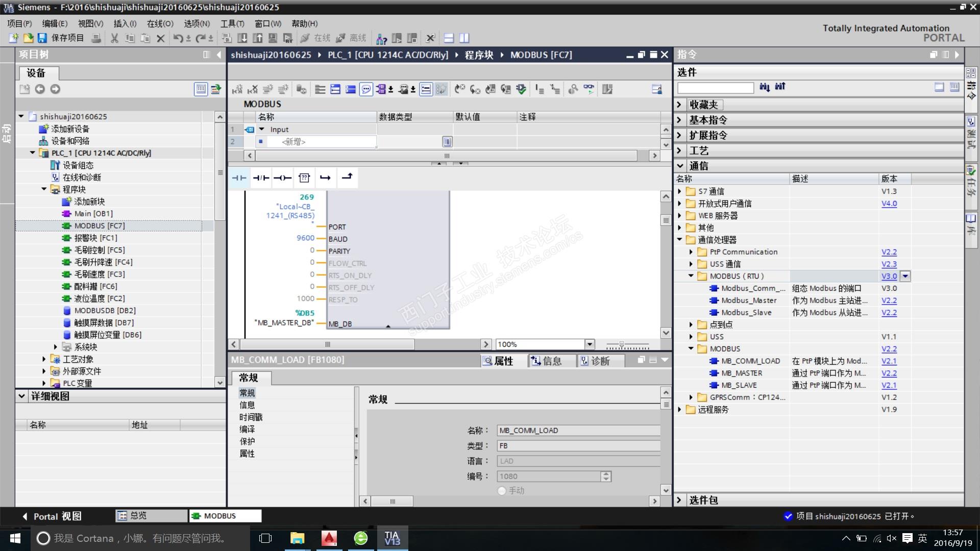Click the save project (保存项目) button
This screenshot has height=551, width=980.
(61, 38)
